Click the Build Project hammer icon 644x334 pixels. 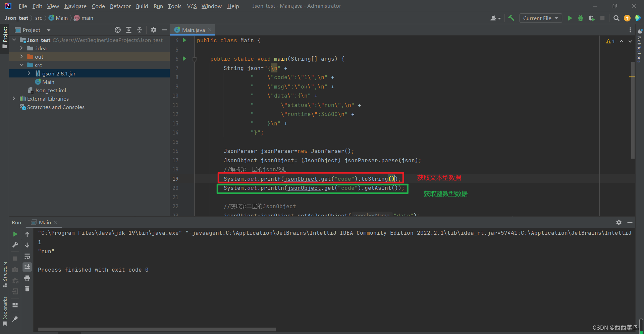(x=511, y=18)
